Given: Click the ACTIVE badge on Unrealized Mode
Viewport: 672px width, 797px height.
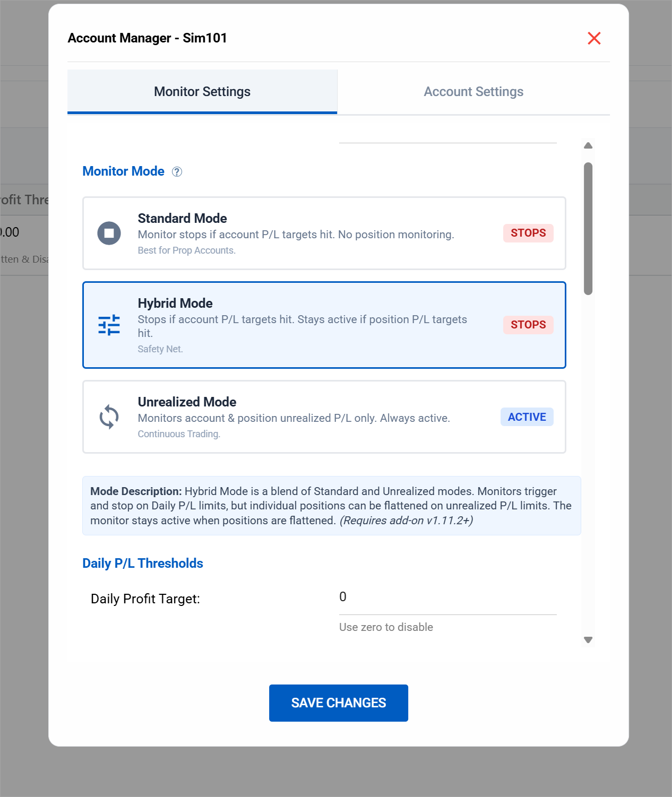Looking at the screenshot, I should [x=527, y=417].
